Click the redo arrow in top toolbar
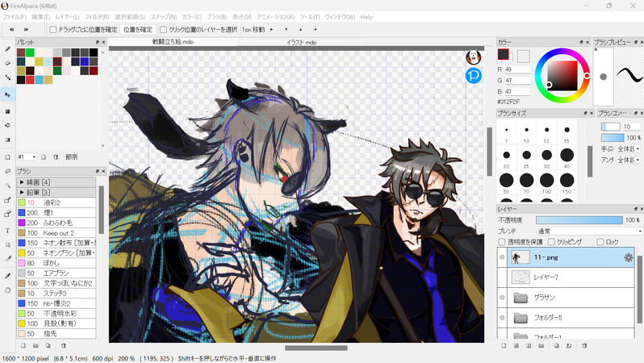The height and width of the screenshot is (363, 644). click(x=27, y=30)
